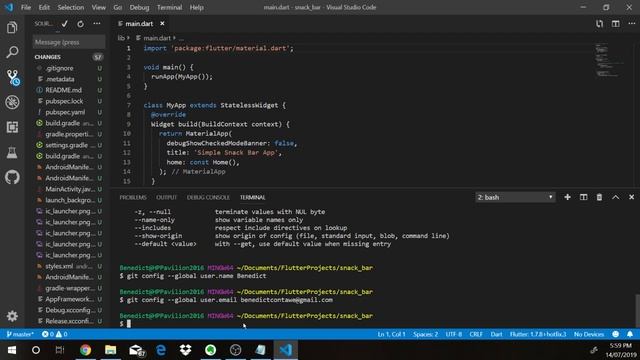Open the File menu
Image resolution: width=640 pixels, height=360 pixels.
(26, 7)
